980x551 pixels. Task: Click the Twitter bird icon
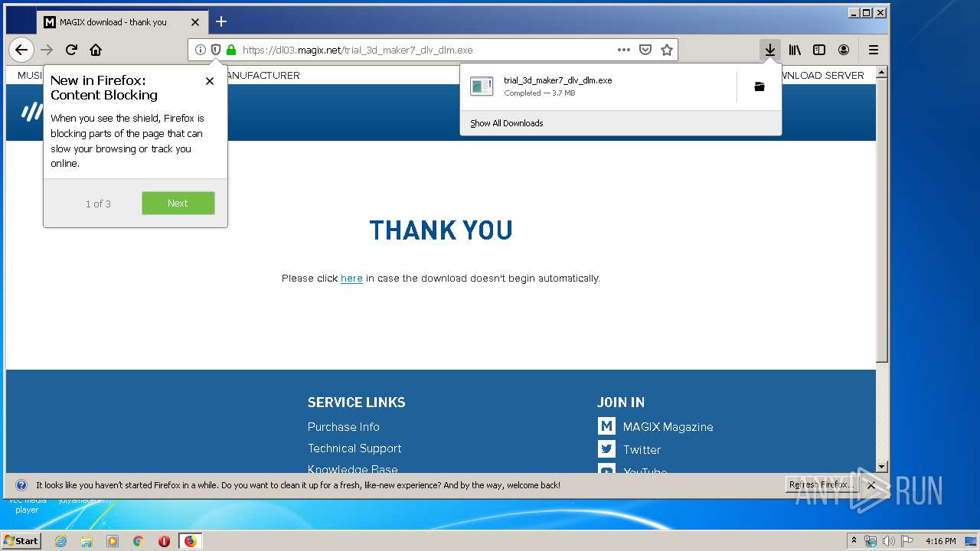tap(606, 449)
